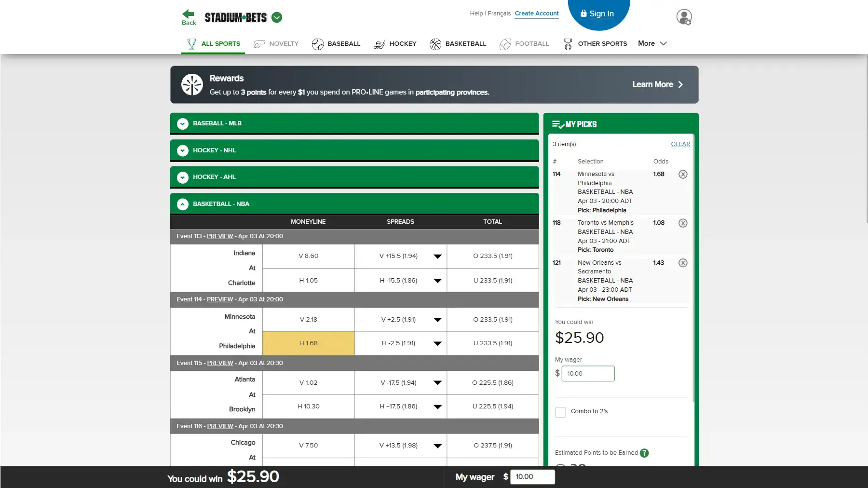Screen dimensions: 868x488
Task: Open the More sports dropdown
Action: (x=652, y=43)
